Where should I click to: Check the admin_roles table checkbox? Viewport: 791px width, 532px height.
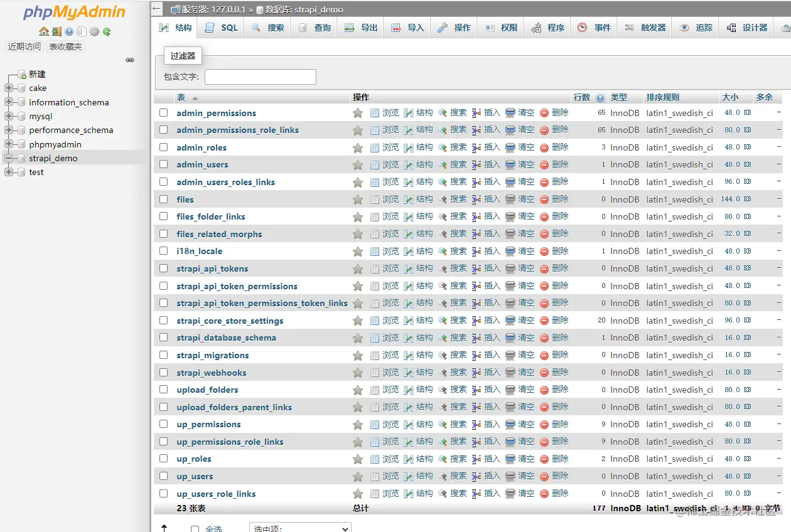[x=164, y=147]
